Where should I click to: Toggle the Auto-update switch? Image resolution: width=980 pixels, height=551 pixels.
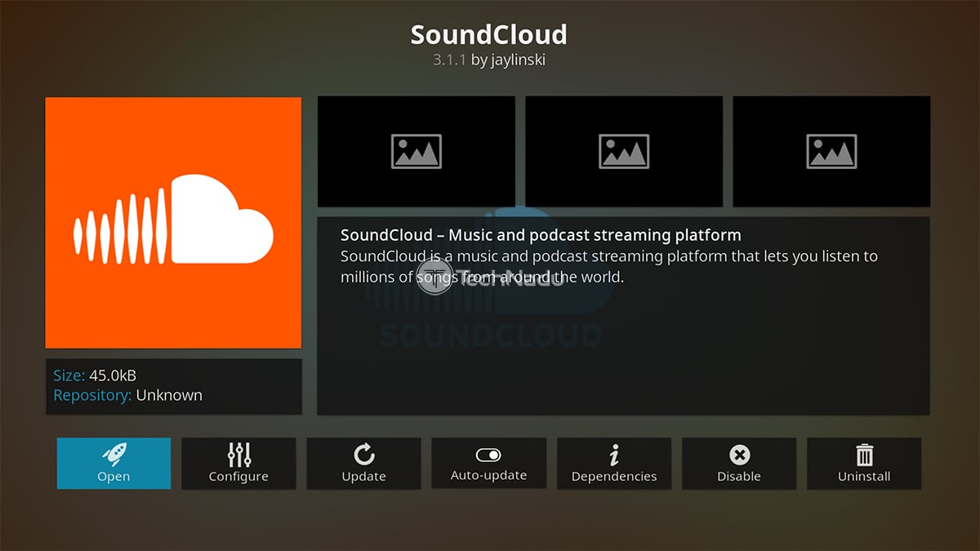pyautogui.click(x=488, y=464)
